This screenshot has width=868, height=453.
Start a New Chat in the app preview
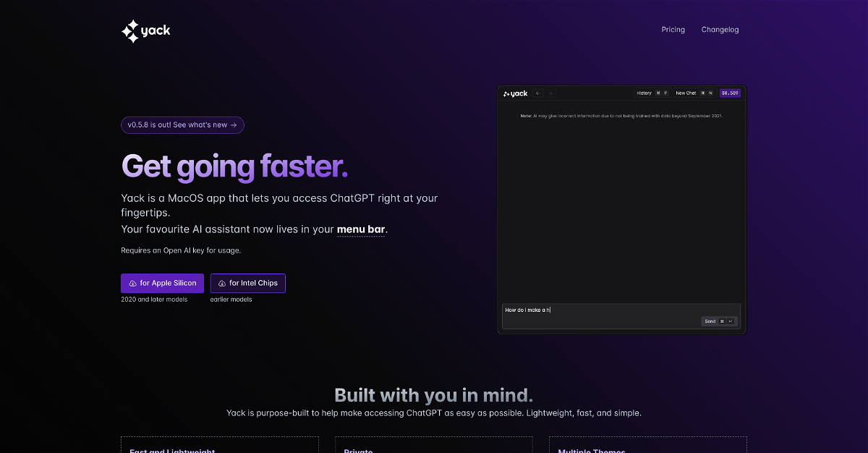694,93
